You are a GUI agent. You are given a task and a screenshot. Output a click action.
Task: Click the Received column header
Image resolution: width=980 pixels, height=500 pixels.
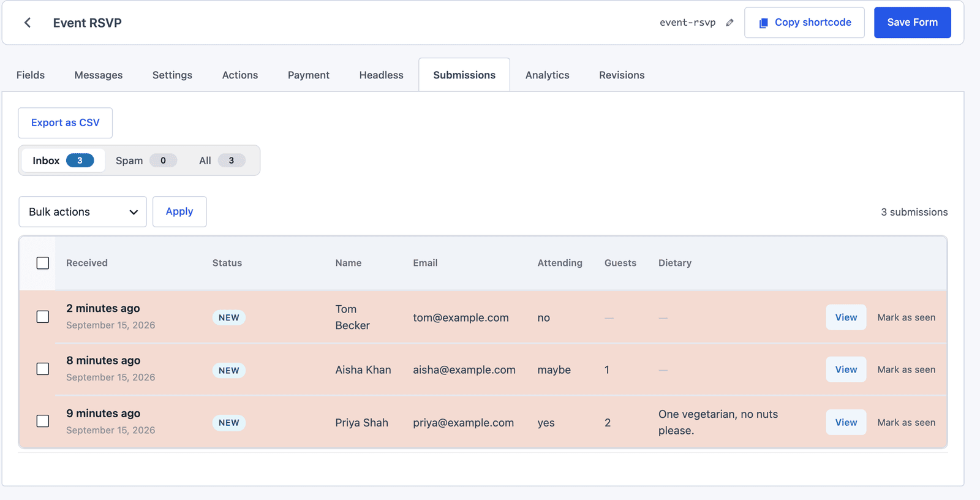(87, 263)
